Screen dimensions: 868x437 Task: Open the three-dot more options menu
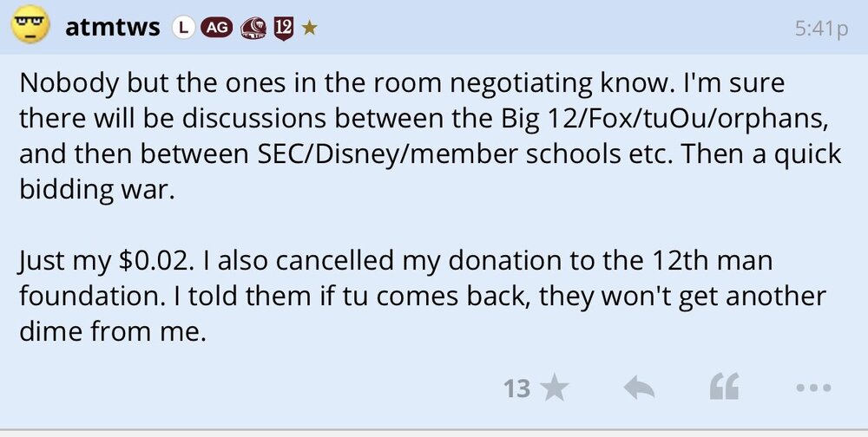point(813,388)
